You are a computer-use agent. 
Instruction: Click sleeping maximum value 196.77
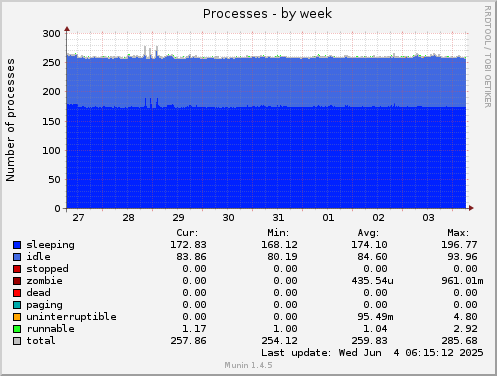tap(459, 245)
